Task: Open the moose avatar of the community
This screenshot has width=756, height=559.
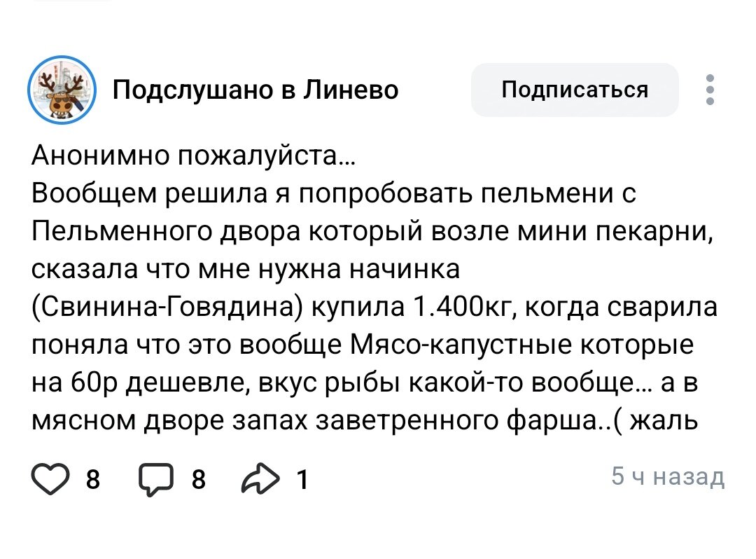Action: (x=62, y=90)
